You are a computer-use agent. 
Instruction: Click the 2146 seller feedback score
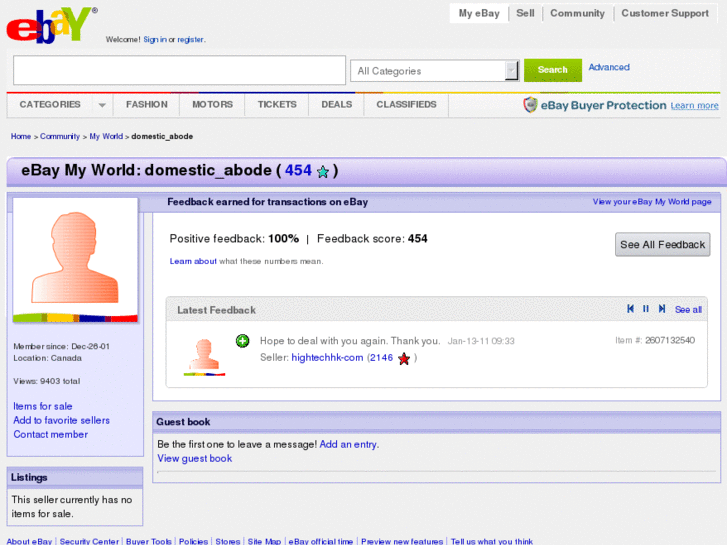pos(381,358)
